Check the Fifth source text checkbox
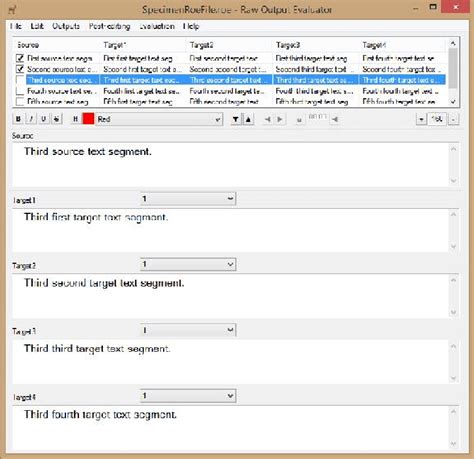Screen dimensions: 474x459 click(20, 101)
